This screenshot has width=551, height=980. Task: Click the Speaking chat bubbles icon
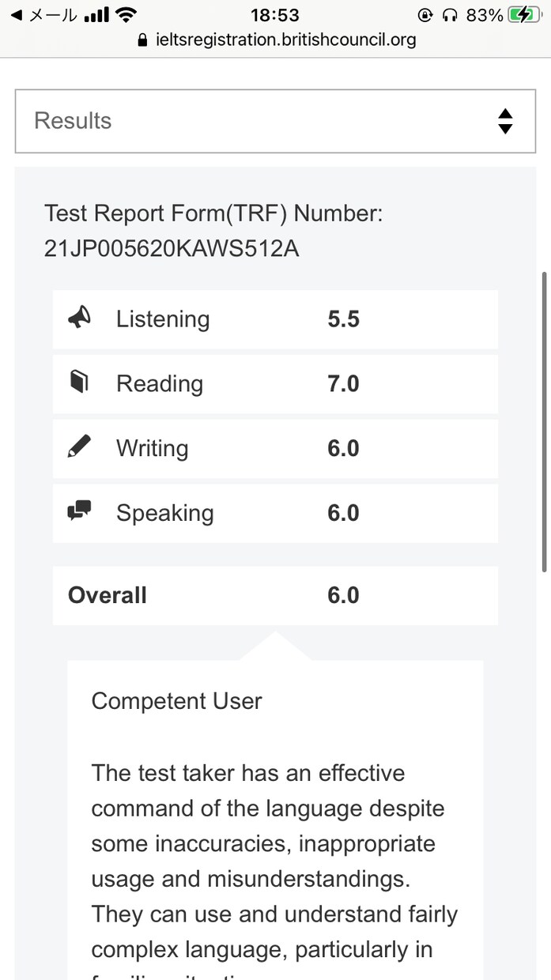(x=79, y=512)
